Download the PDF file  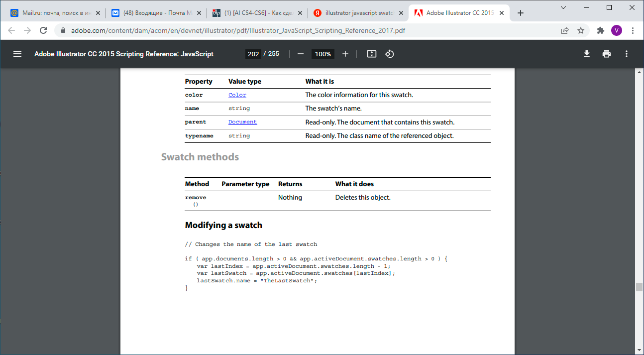tap(587, 54)
